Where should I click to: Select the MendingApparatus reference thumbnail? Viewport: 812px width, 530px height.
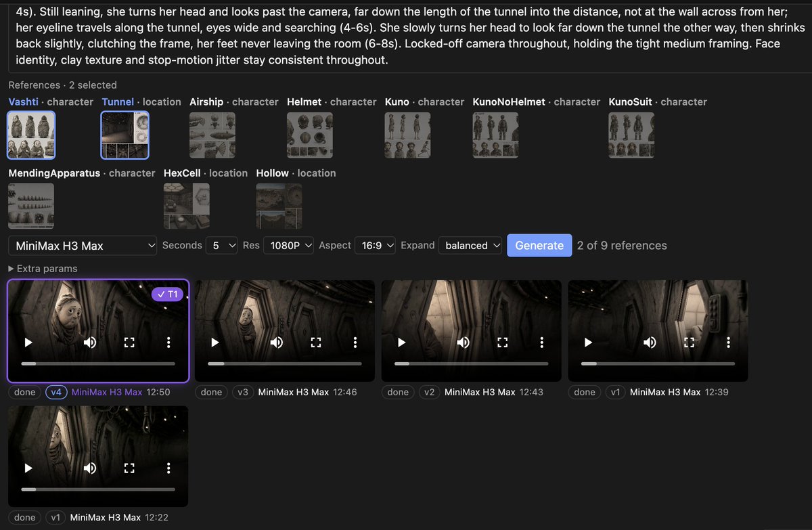pos(31,206)
